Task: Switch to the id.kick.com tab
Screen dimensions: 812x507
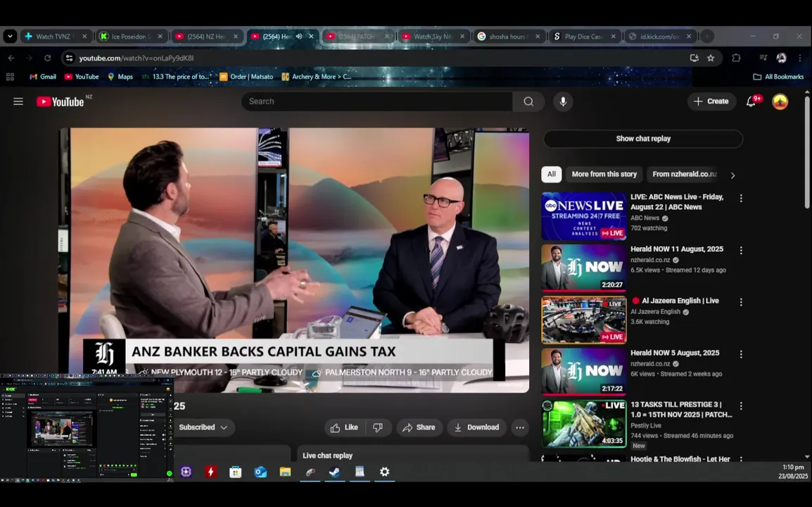Action: click(x=659, y=37)
